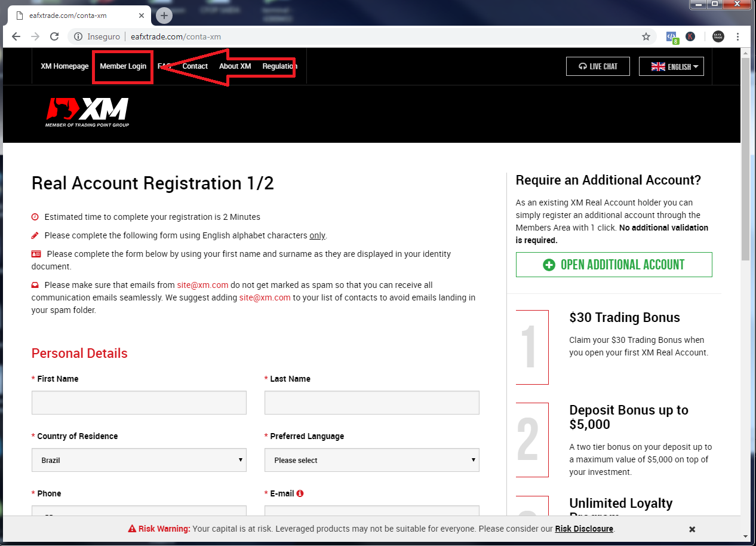Open Chrome's three-dot menu
Screen dimensions: 756x546
point(738,36)
